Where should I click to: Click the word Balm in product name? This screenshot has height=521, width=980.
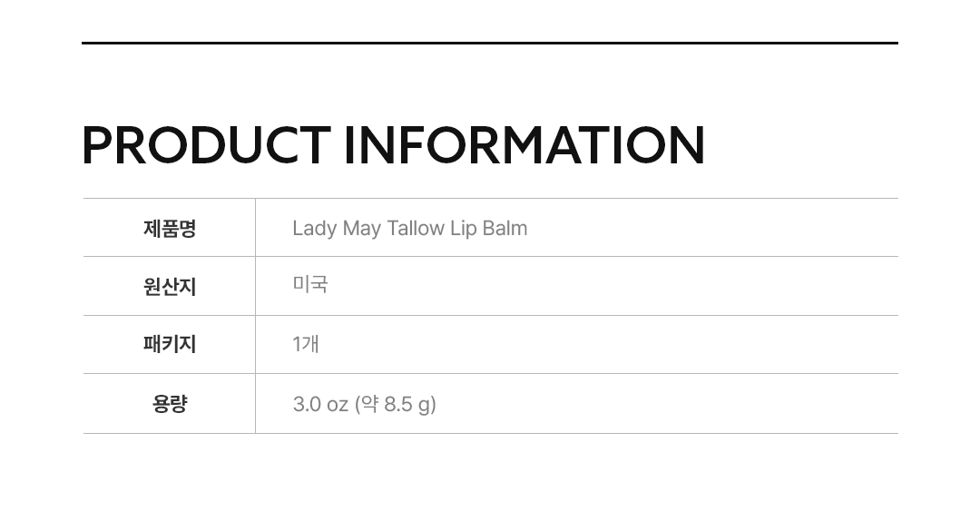505,229
